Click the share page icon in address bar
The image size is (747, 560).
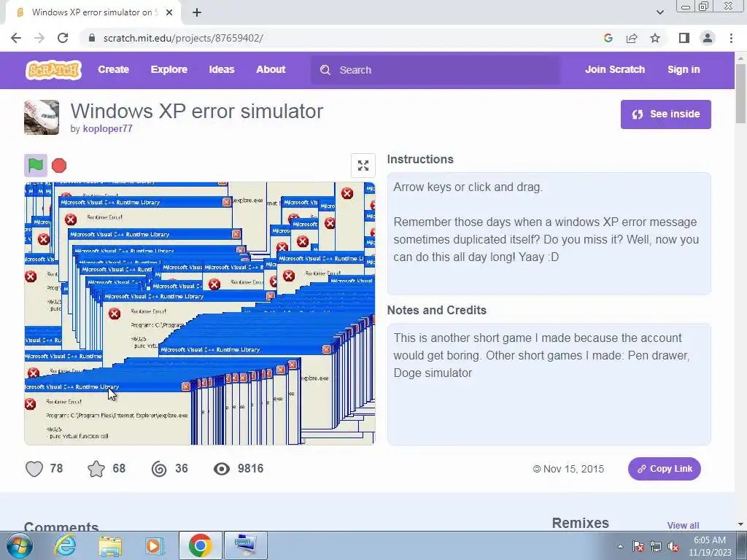tap(632, 38)
